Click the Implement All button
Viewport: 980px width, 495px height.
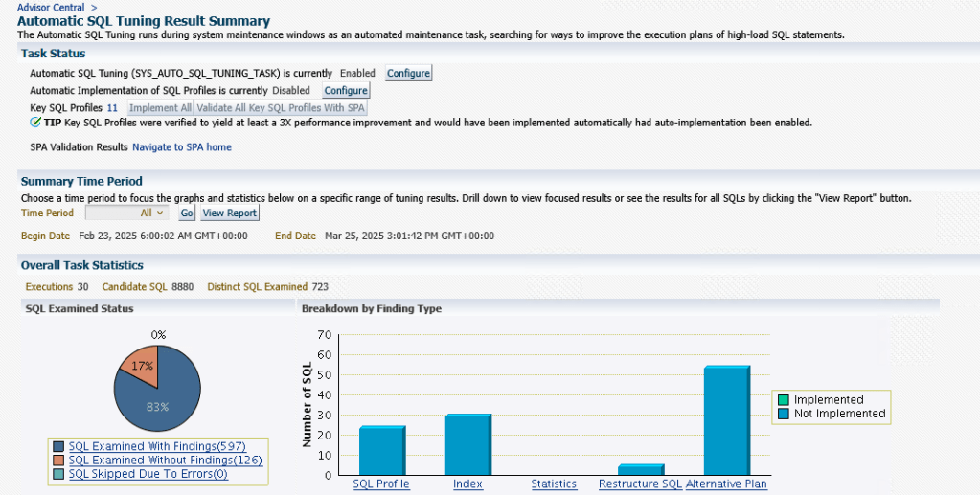(160, 108)
